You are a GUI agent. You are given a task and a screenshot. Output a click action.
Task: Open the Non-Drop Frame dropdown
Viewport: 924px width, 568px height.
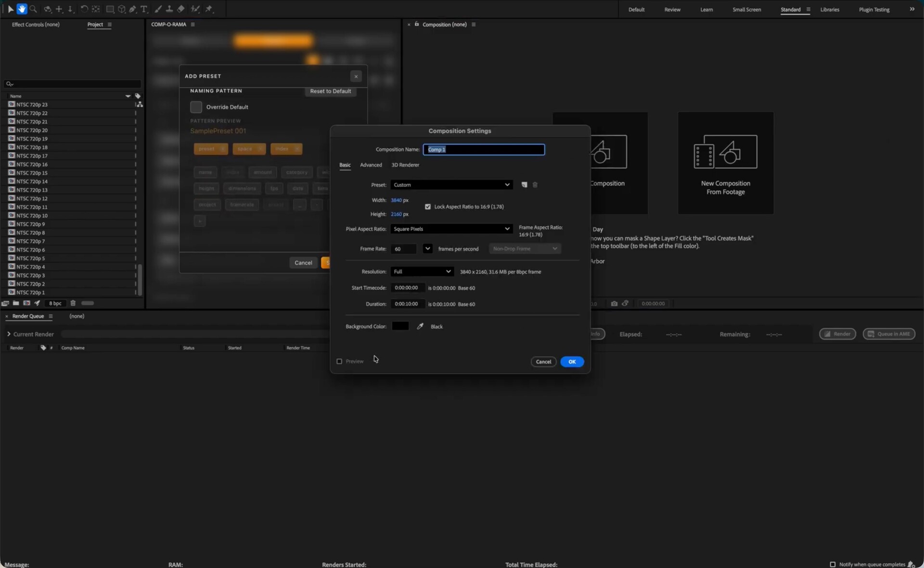click(x=525, y=249)
